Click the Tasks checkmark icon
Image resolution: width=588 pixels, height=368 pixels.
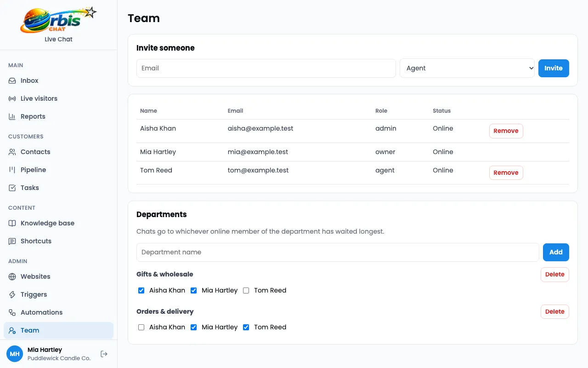tap(12, 188)
